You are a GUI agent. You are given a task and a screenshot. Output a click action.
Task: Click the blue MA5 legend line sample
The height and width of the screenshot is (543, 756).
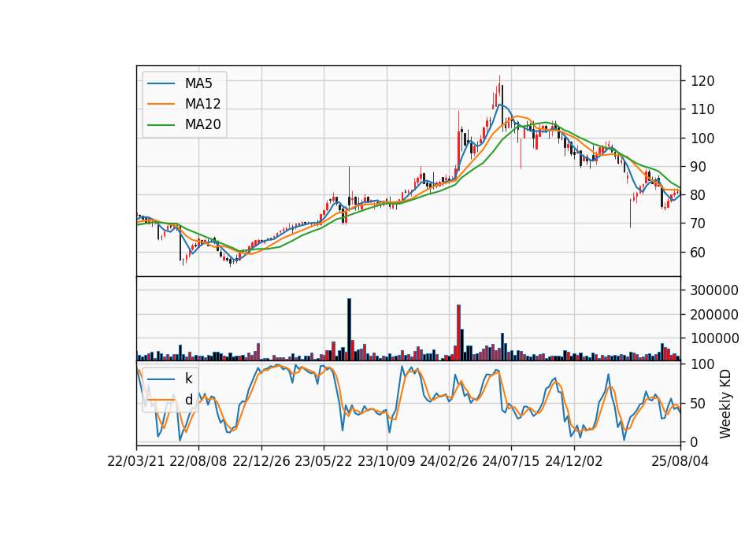[x=161, y=84]
